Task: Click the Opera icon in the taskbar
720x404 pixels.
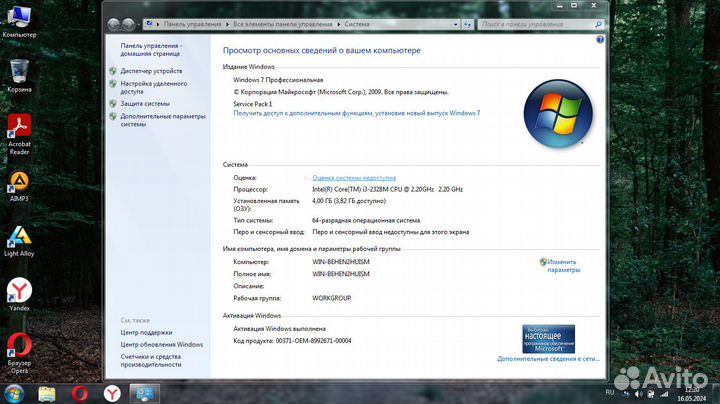Action: (x=79, y=394)
